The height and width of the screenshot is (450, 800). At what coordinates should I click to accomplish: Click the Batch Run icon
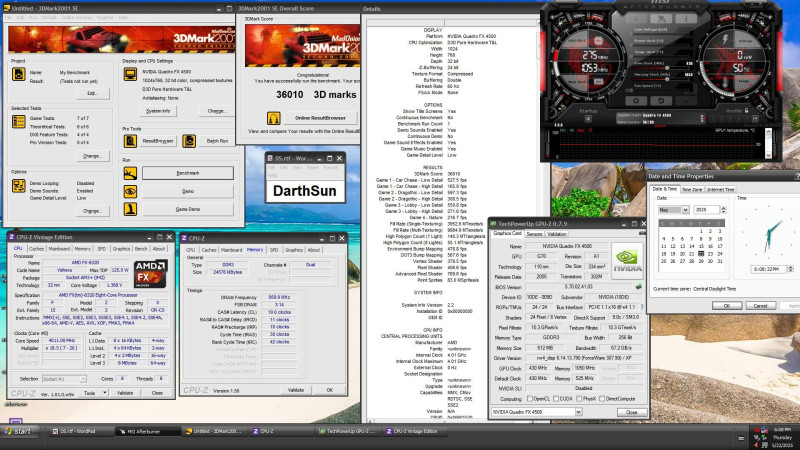point(189,141)
